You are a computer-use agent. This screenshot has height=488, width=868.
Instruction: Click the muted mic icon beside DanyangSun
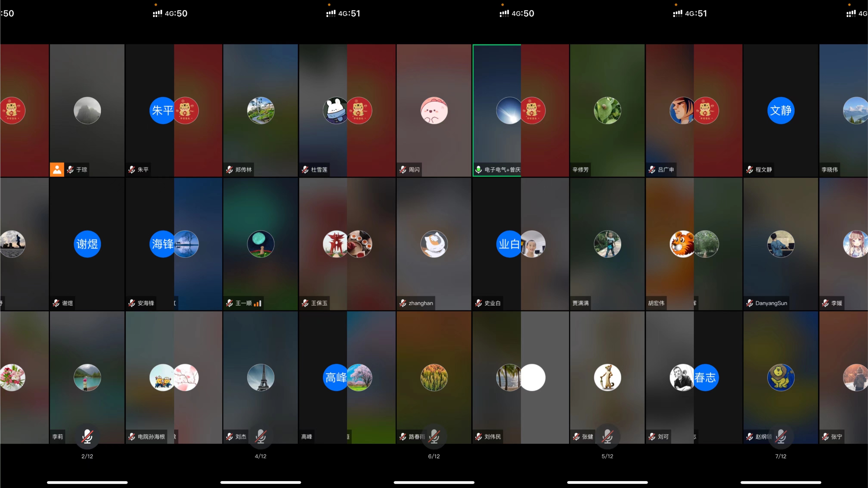click(x=749, y=303)
